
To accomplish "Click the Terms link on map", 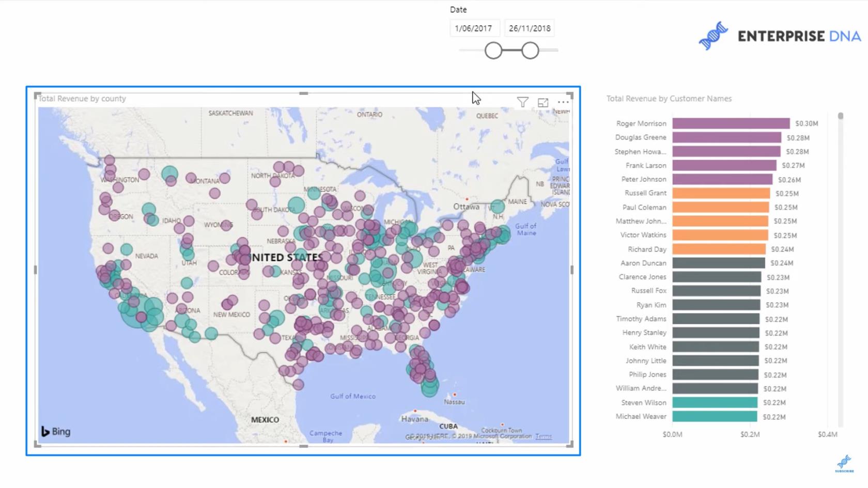I will tap(544, 436).
